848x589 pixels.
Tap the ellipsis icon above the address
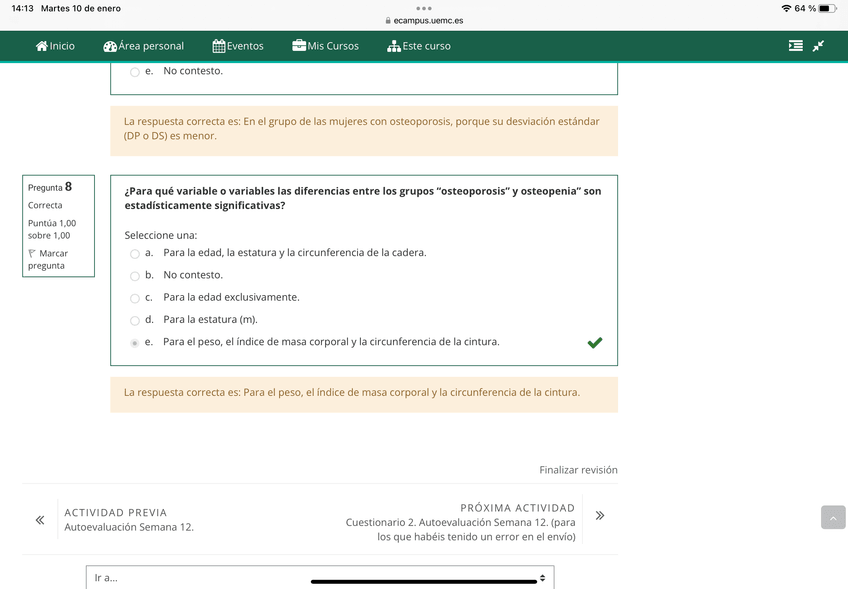pyautogui.click(x=424, y=8)
